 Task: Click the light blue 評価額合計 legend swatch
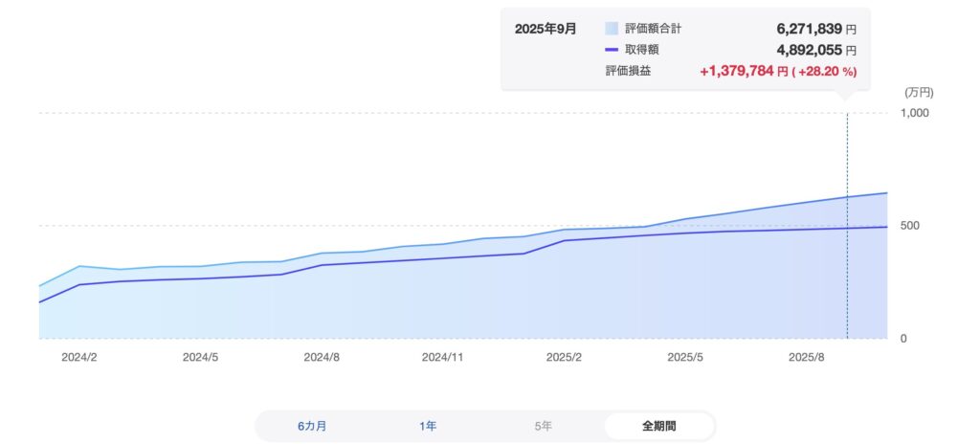612,29
